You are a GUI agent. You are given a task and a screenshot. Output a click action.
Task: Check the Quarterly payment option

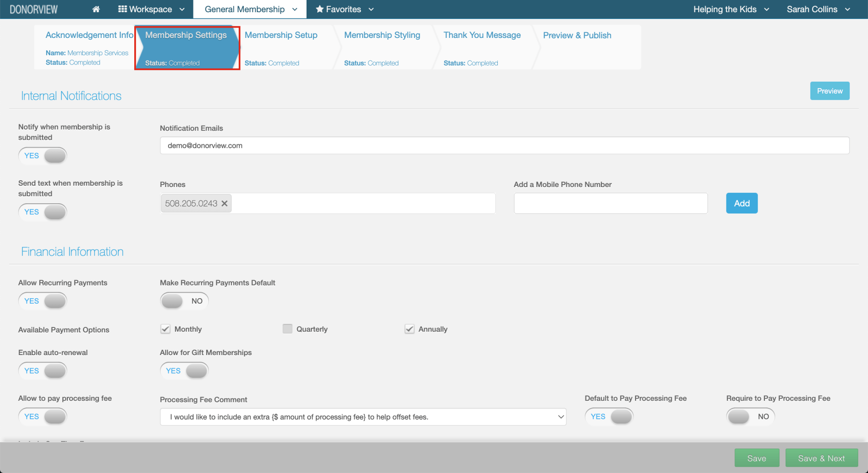click(x=288, y=329)
